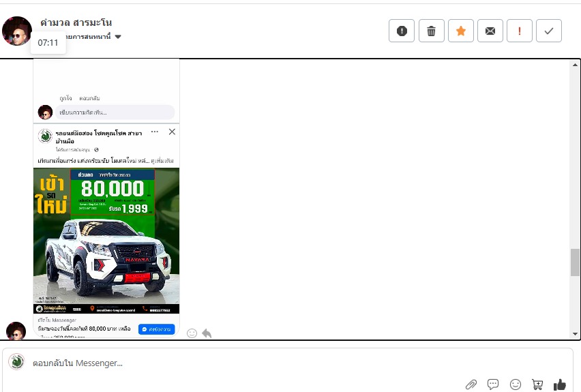The width and height of the screenshot is (581, 392).
Task: Close the sponsored ad post with X
Action: tap(172, 132)
